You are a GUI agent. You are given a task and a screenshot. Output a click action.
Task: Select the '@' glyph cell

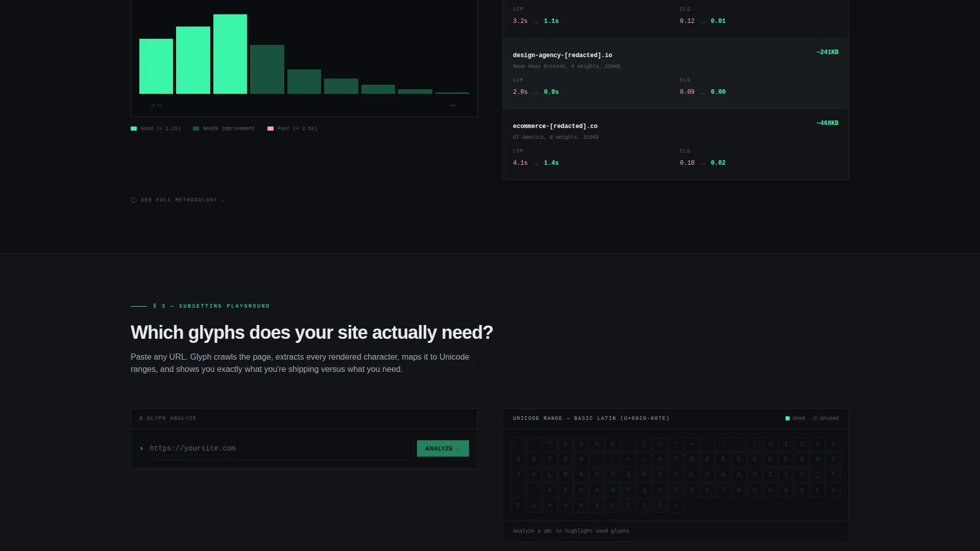[x=691, y=459]
